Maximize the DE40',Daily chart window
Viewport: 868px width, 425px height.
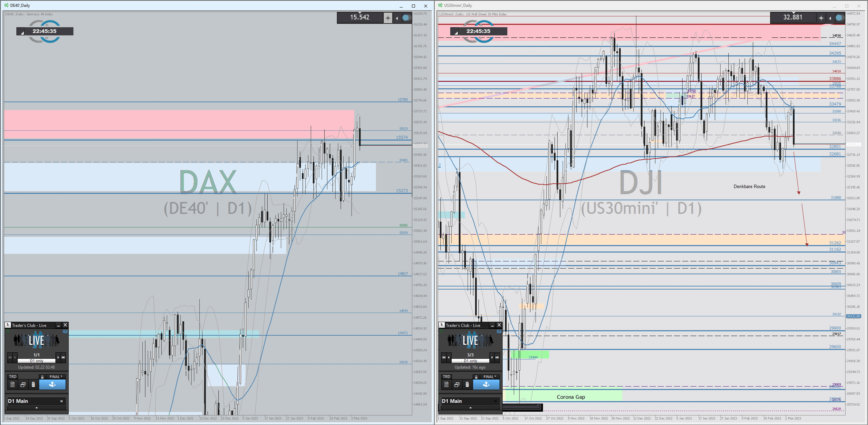click(x=413, y=6)
